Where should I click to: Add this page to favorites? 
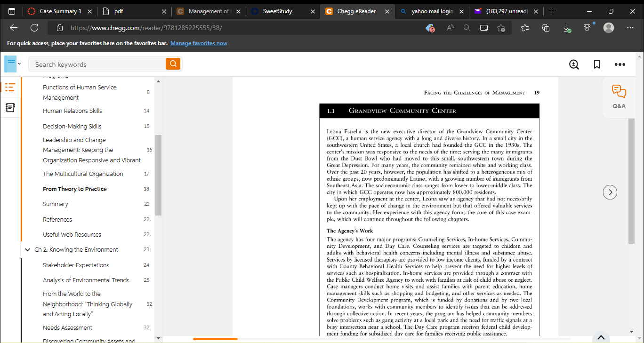(x=501, y=28)
